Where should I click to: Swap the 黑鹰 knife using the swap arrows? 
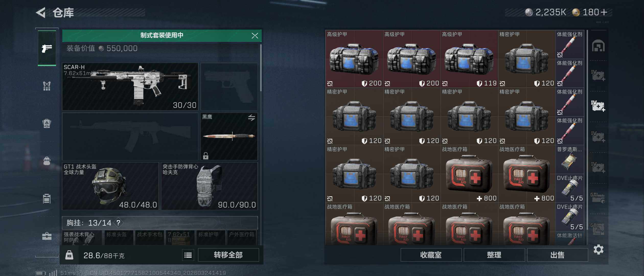point(251,118)
